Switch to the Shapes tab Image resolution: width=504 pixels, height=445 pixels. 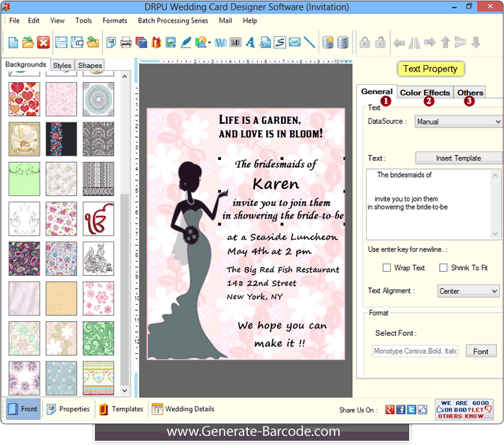tap(90, 65)
